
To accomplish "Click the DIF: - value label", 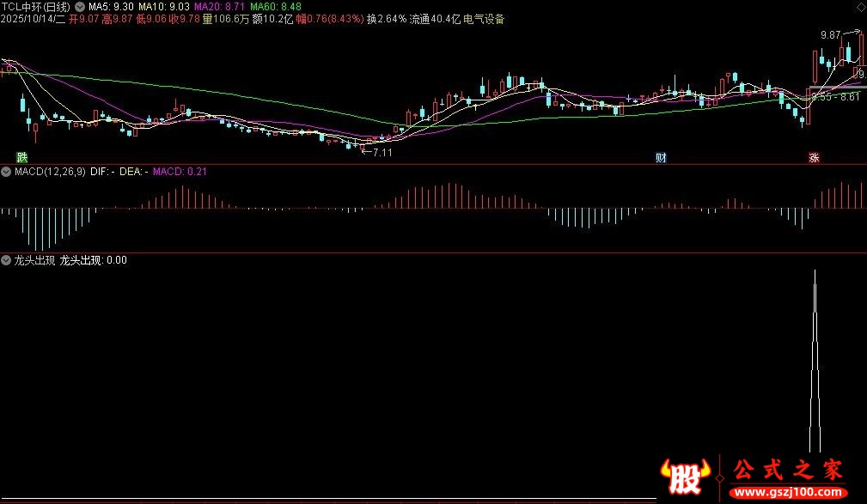I will pos(102,172).
